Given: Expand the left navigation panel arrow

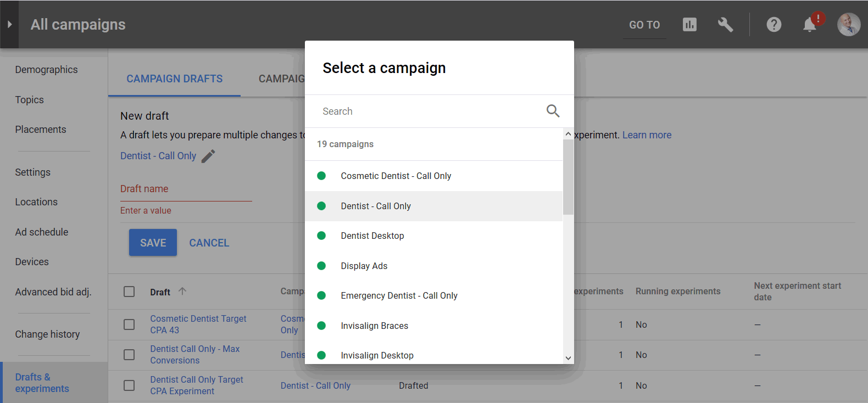Looking at the screenshot, I should point(9,25).
